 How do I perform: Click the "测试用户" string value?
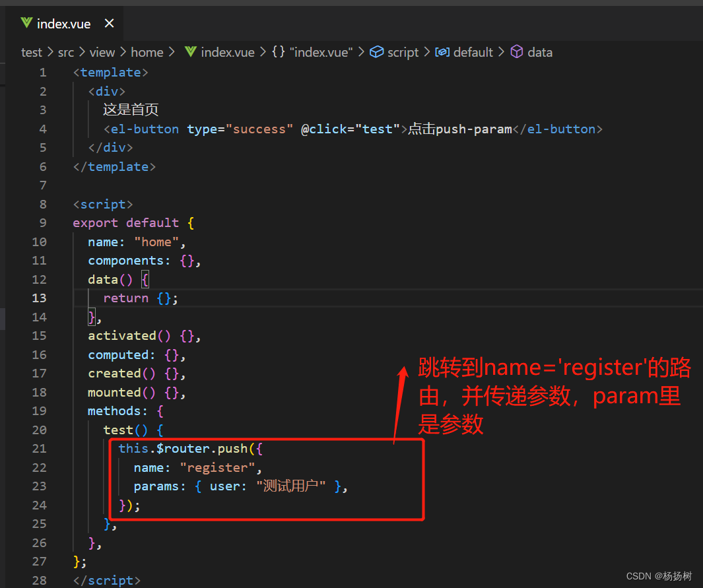[291, 486]
